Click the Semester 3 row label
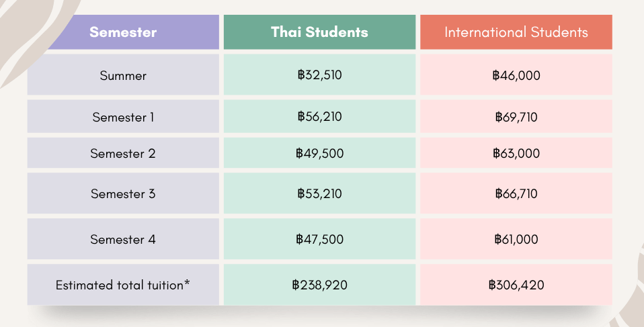 123,194
